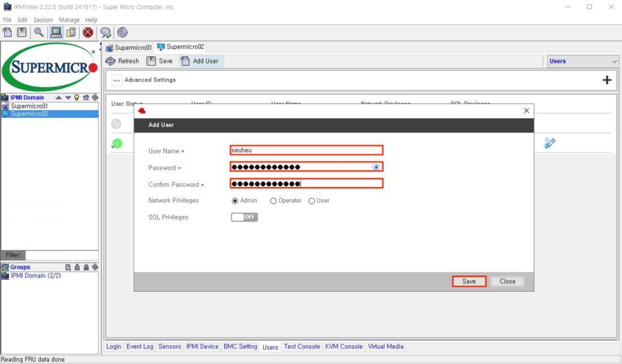This screenshot has width=622, height=364.
Task: Click the document icon in Groups header
Action: click(68, 268)
